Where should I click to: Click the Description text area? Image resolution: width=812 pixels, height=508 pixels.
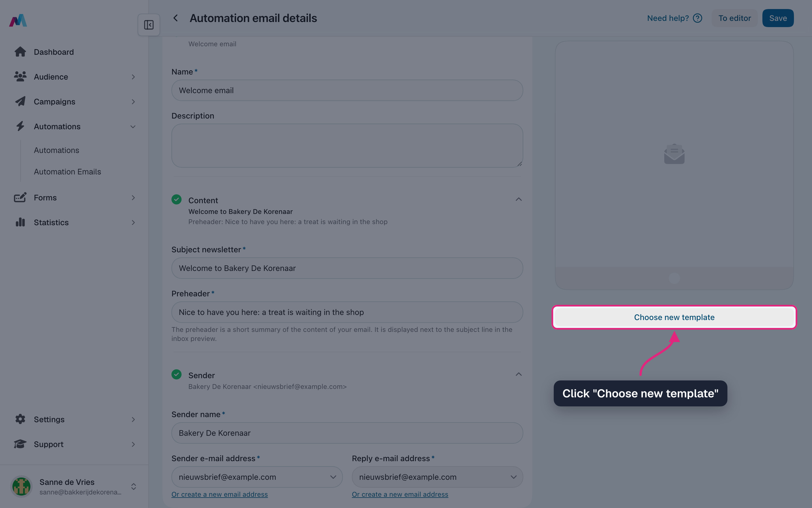click(x=347, y=145)
